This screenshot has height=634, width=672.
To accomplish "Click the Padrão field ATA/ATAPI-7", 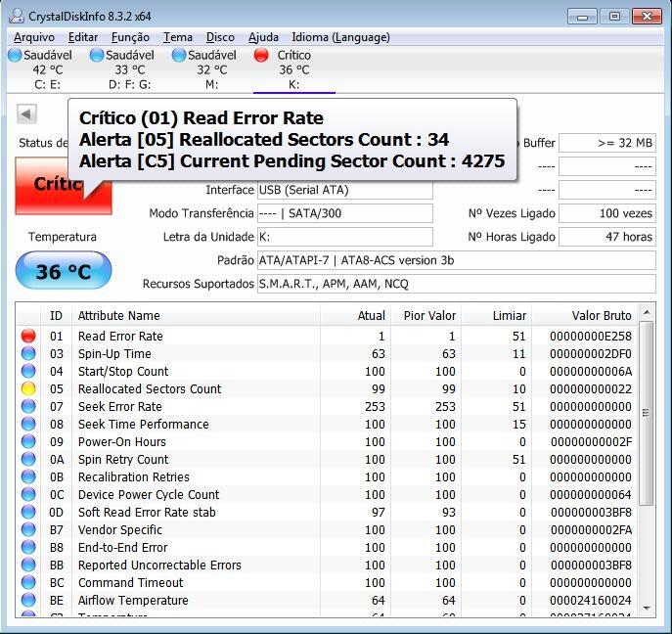I will [x=457, y=260].
